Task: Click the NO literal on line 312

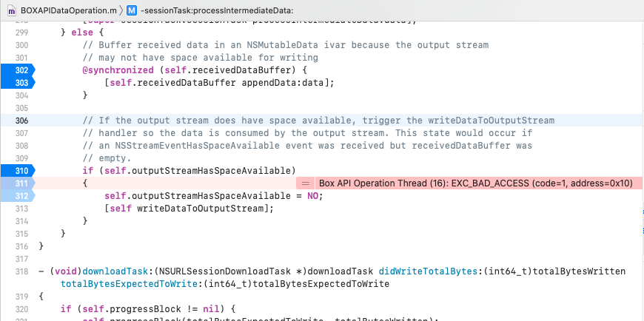Action: point(312,196)
